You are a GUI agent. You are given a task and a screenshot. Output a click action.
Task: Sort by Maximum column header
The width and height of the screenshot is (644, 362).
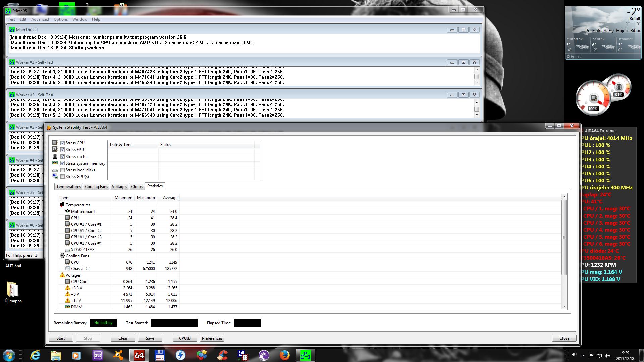(x=146, y=198)
